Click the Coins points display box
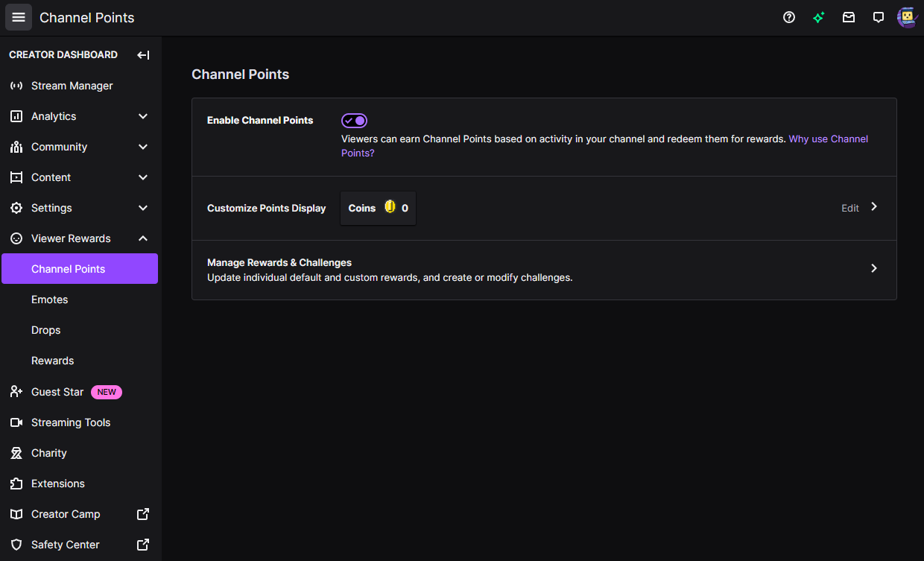924x561 pixels. (378, 208)
